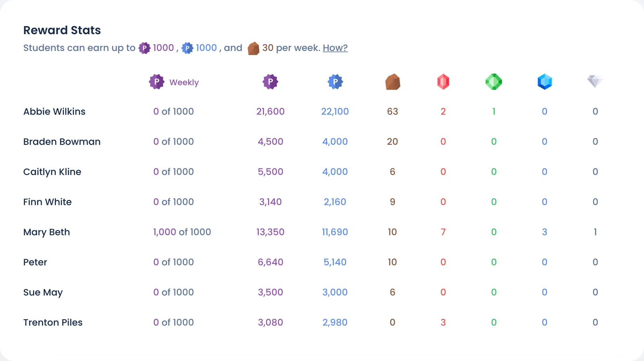Click Abbie Wilkins' rock count '63'

coord(392,111)
